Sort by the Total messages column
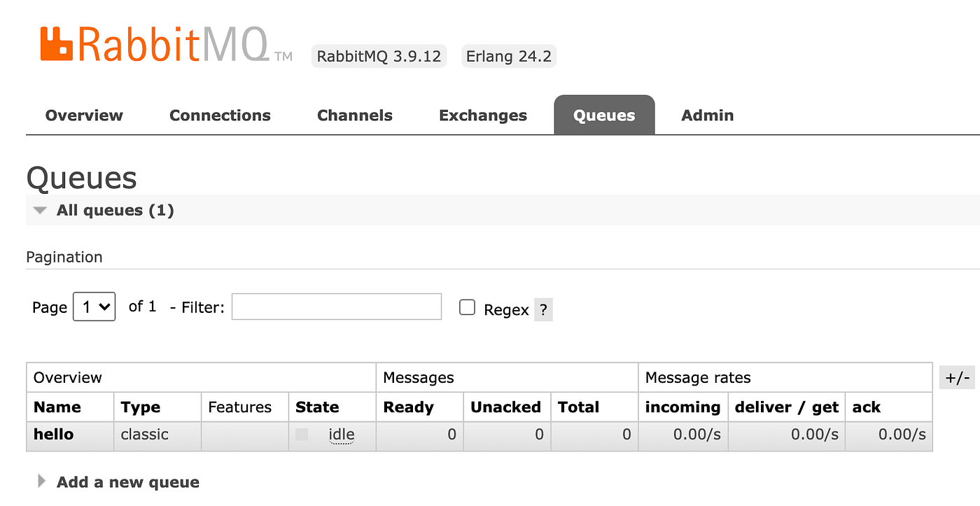Screen dimensions: 980x506 (578, 407)
